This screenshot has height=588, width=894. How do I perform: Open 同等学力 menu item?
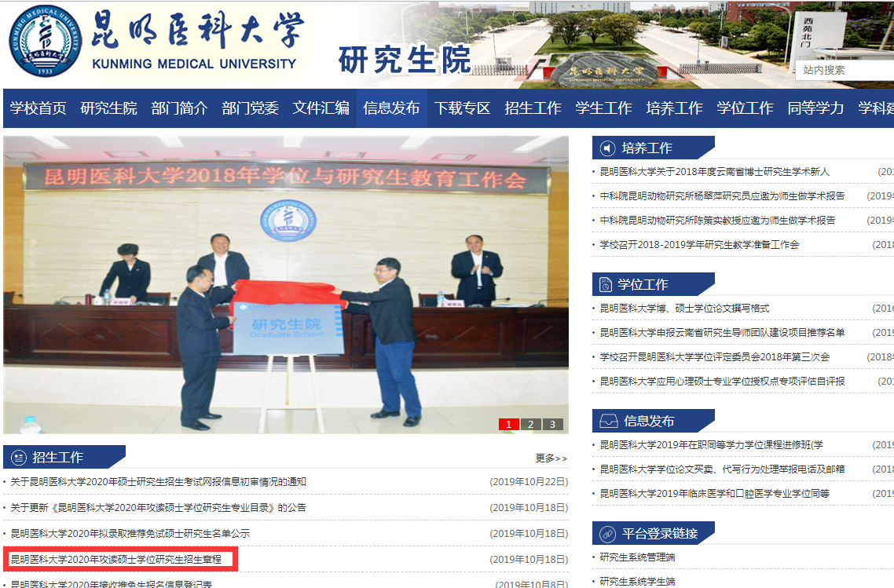(816, 108)
